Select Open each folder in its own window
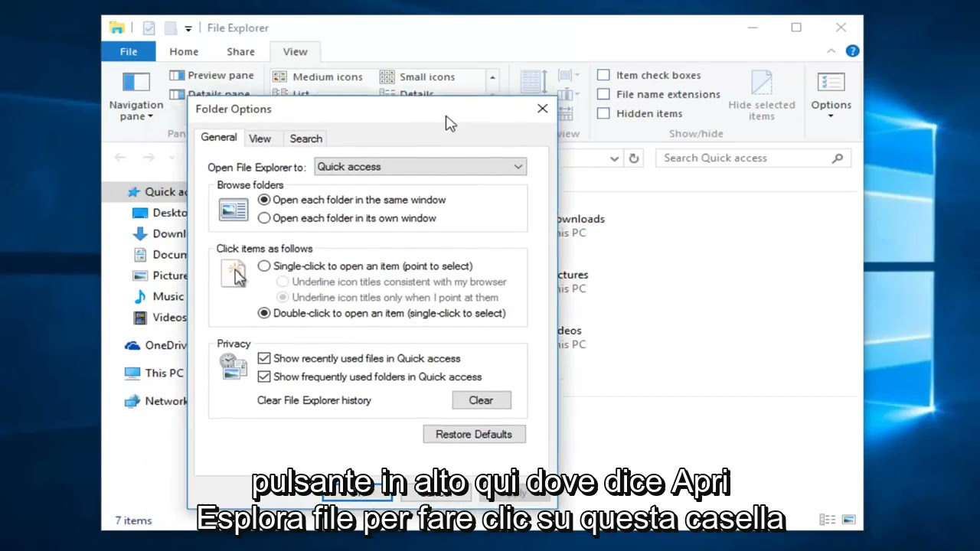 264,218
